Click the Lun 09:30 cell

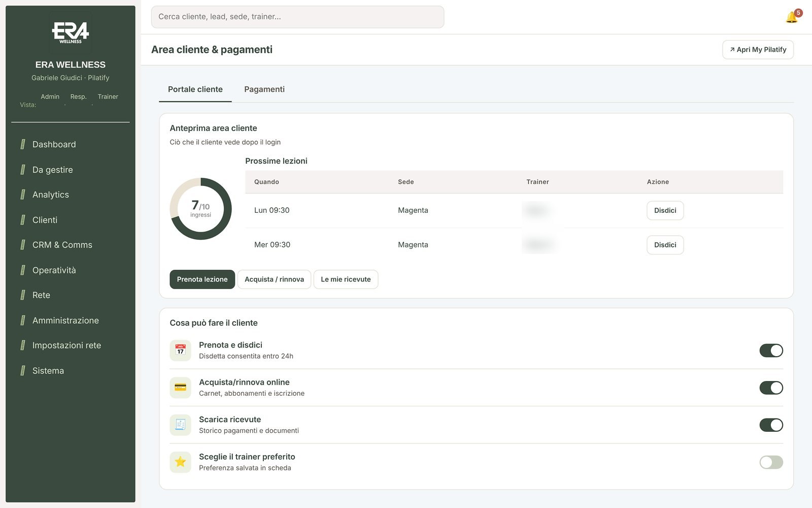(272, 210)
